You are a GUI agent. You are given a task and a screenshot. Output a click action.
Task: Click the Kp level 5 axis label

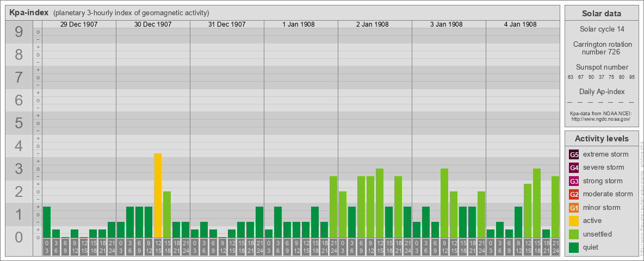point(18,123)
